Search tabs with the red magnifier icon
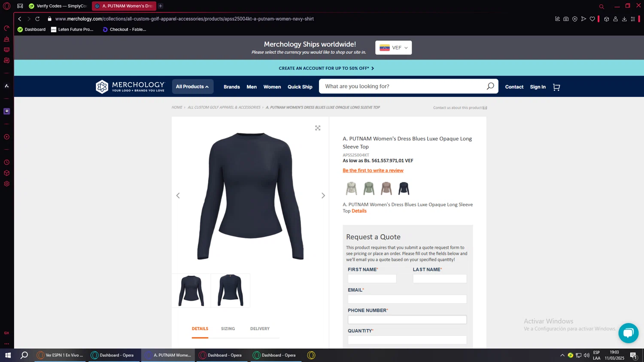The width and height of the screenshot is (644, 362). coord(601,6)
